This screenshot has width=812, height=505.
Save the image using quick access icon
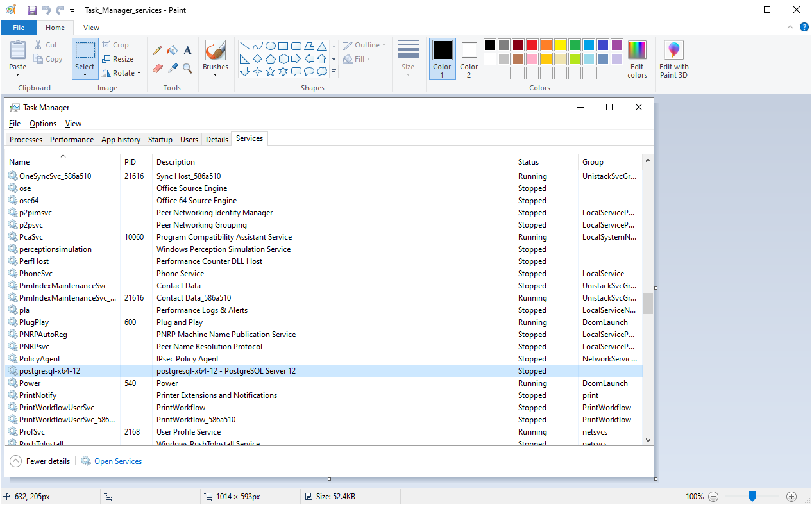tap(32, 10)
